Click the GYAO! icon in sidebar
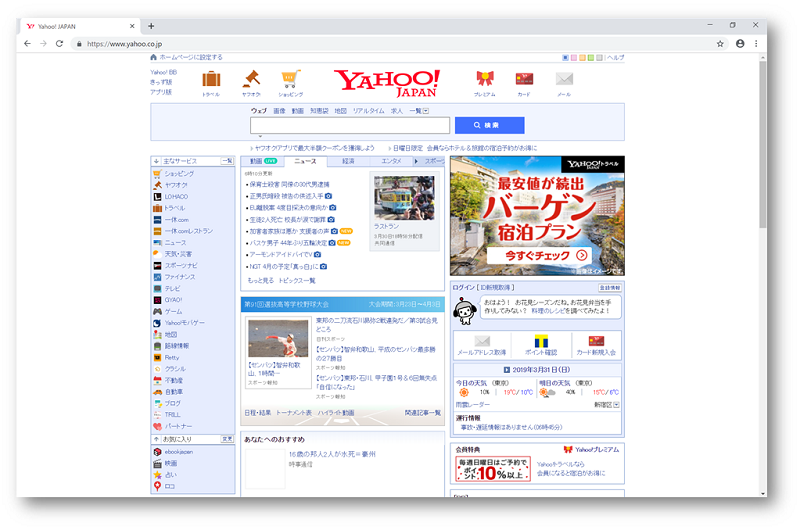The width and height of the screenshot is (800, 530). pyautogui.click(x=158, y=300)
